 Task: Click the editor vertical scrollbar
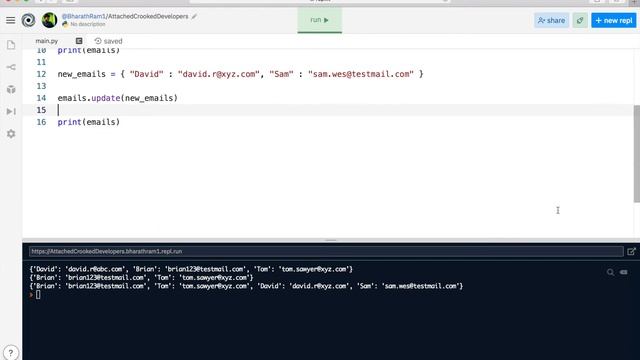(636, 153)
